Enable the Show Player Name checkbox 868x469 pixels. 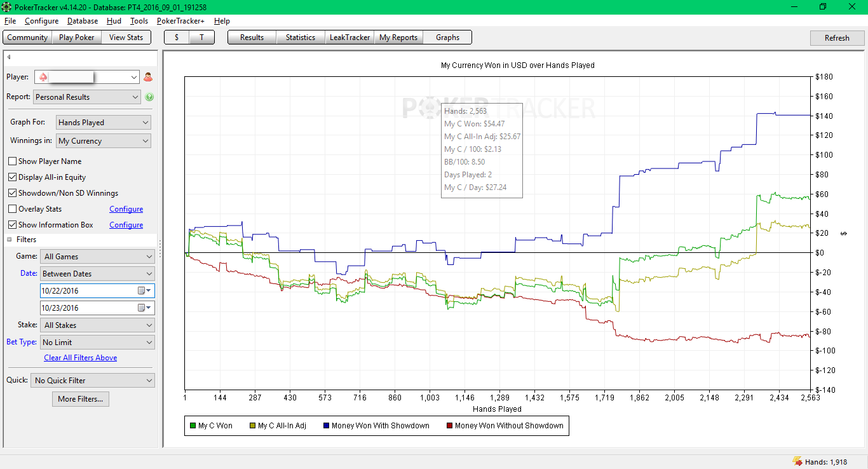coord(12,161)
